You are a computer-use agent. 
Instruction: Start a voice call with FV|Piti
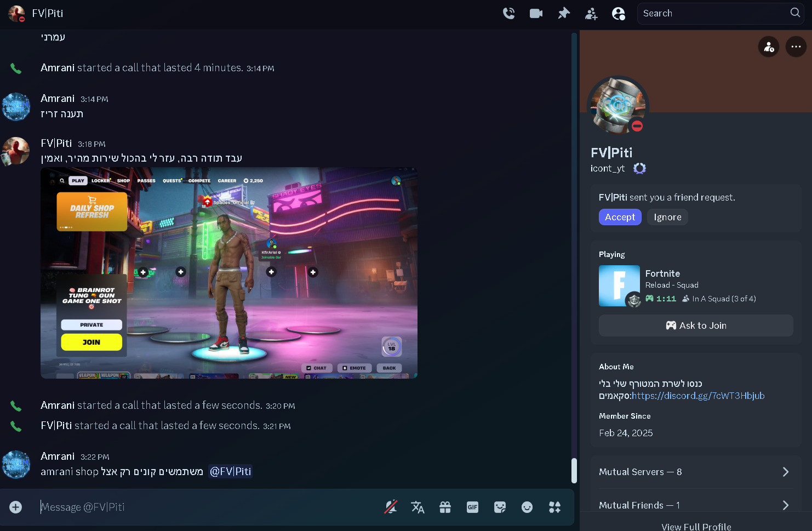point(509,14)
